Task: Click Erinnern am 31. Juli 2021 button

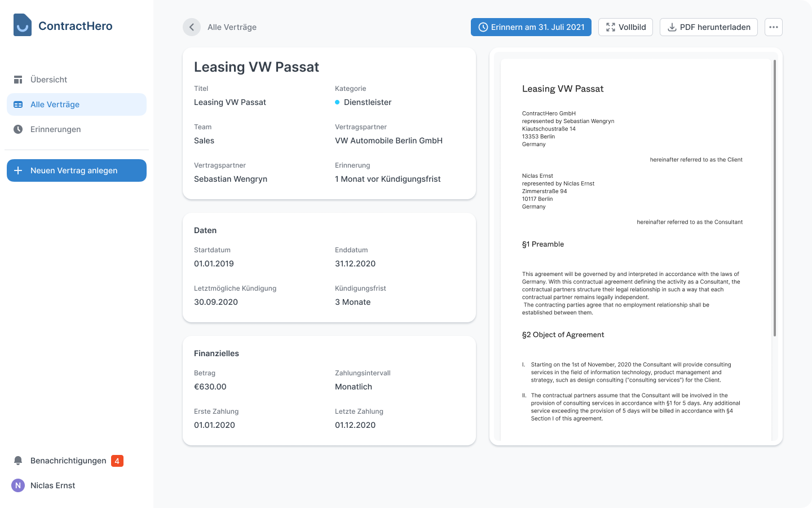Action: (531, 27)
